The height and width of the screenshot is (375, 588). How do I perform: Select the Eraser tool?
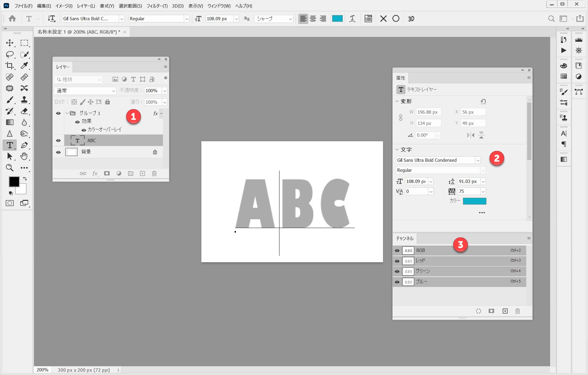[24, 111]
